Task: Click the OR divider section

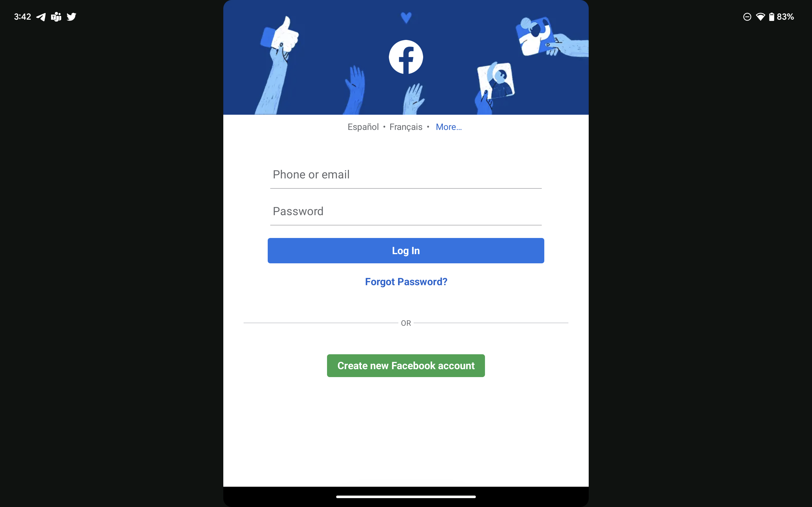Action: 406,323
